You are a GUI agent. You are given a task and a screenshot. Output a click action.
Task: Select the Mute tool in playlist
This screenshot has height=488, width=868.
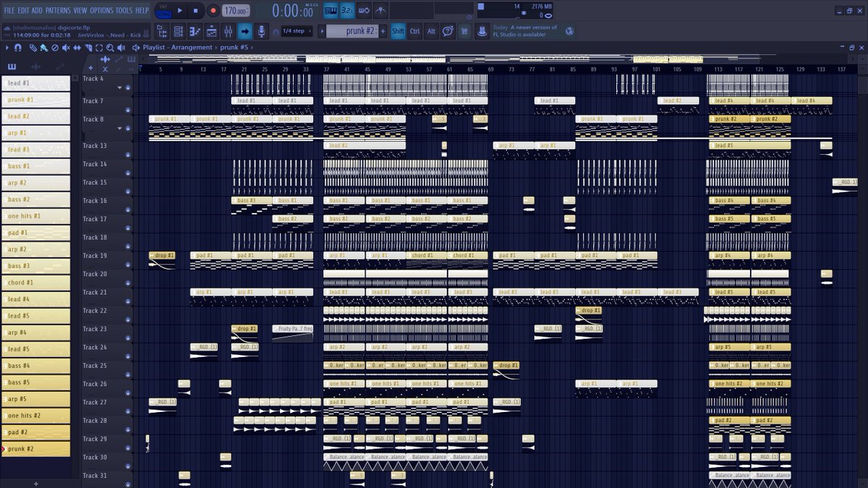66,48
